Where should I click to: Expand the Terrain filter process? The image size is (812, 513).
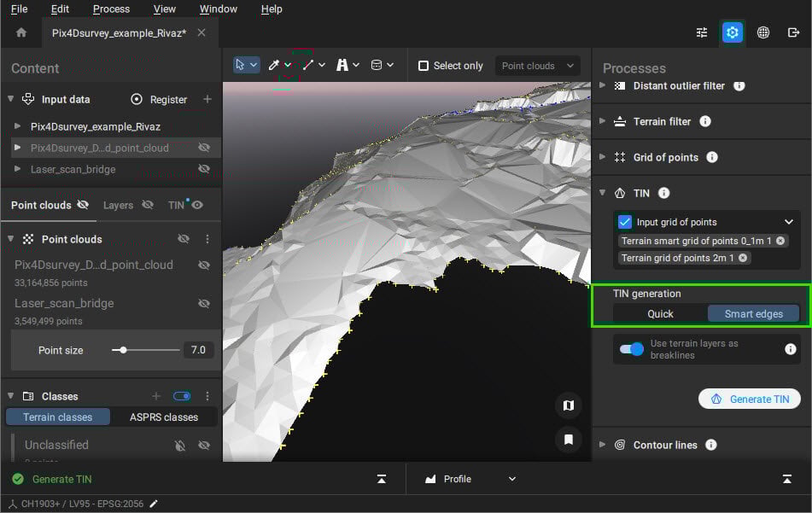pyautogui.click(x=604, y=121)
